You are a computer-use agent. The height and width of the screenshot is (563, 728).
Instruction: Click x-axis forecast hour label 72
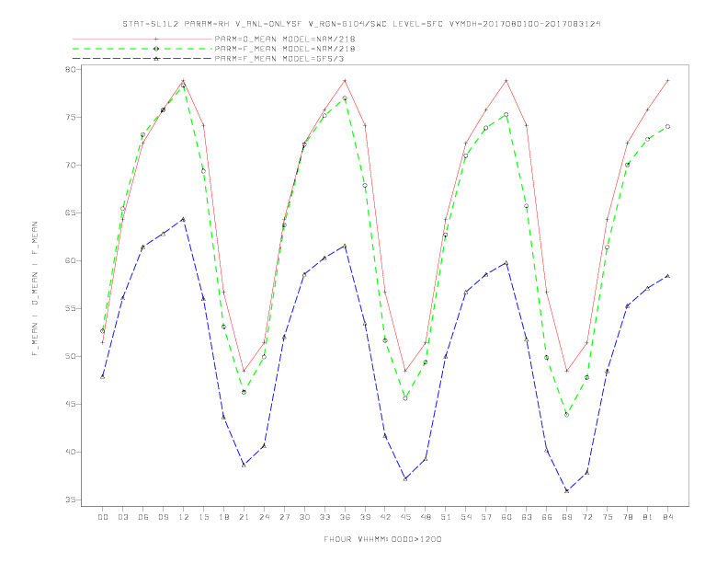(586, 517)
